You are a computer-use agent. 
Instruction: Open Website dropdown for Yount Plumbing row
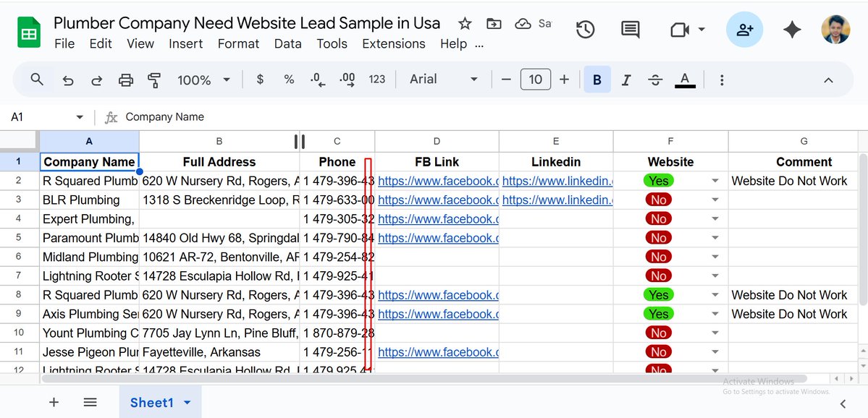click(715, 333)
